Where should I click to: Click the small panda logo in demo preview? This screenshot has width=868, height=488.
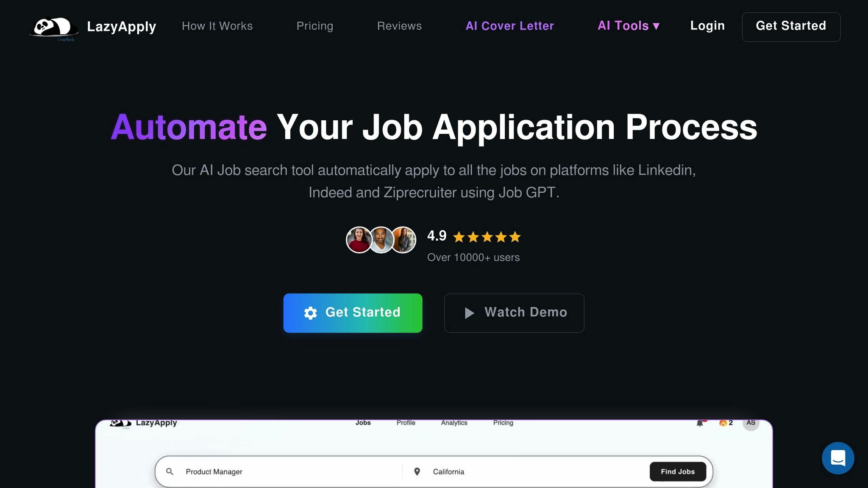[120, 423]
